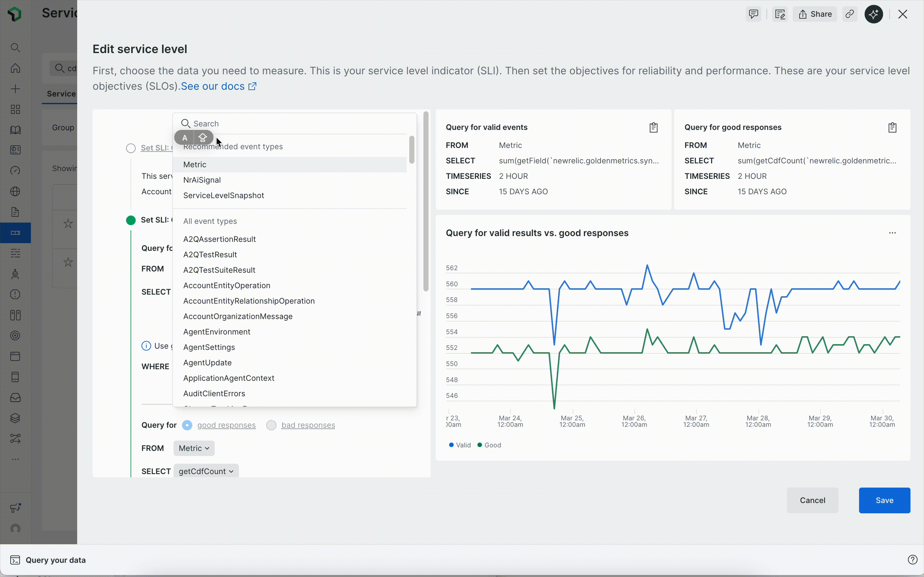Open the feedback comment icon

click(x=753, y=14)
